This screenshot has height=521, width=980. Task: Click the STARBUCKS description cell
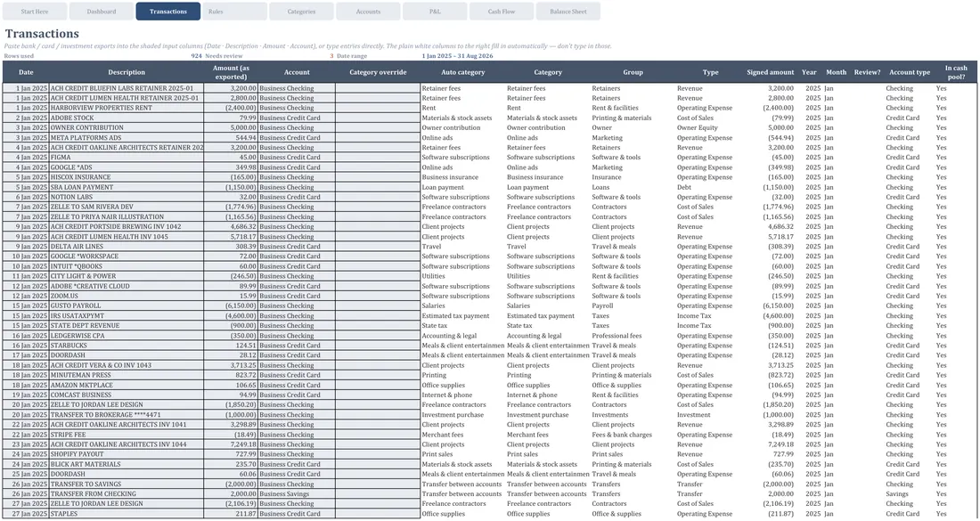pyautogui.click(x=127, y=346)
